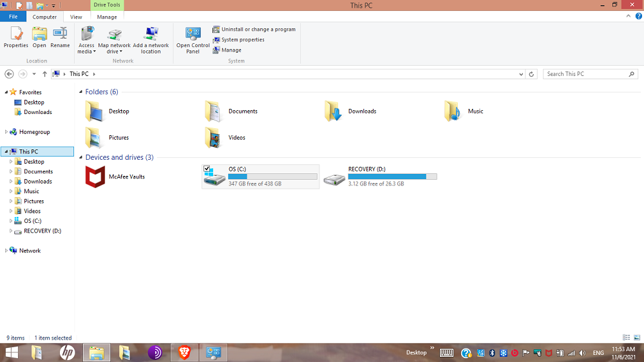Viewport: 644px width, 362px height.
Task: Select the Videos folder in content pane
Action: pos(225,138)
